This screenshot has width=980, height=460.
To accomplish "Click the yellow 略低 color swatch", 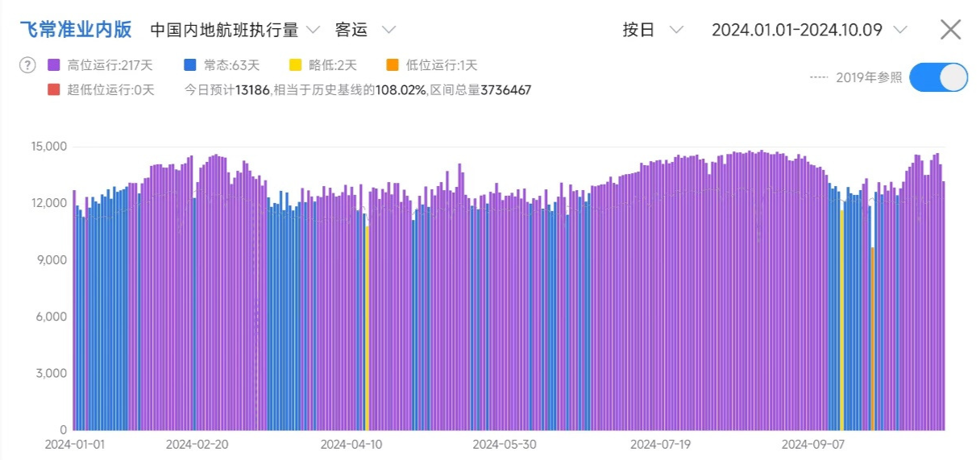I will coord(295,65).
